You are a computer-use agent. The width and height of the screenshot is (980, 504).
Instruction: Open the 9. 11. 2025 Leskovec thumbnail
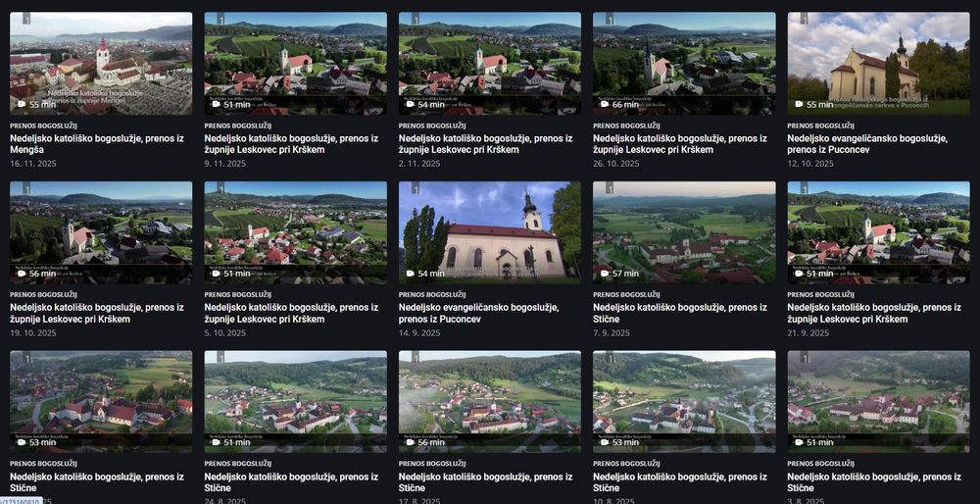(x=296, y=63)
